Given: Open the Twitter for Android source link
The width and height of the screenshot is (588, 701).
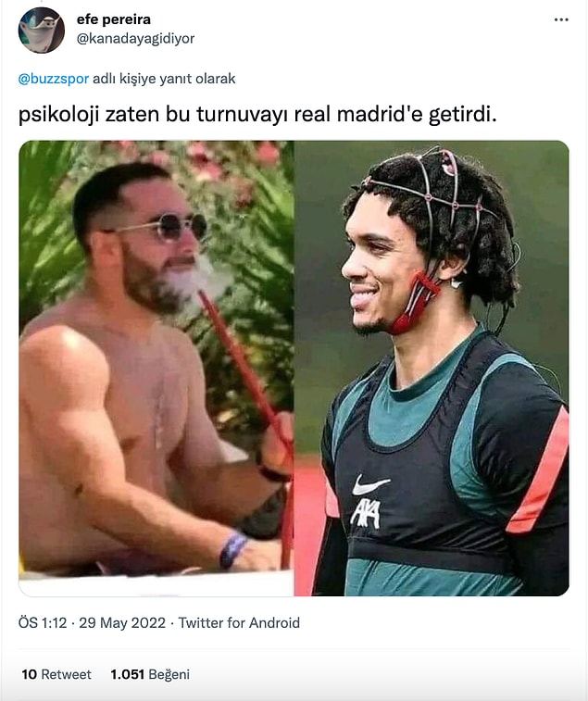Looking at the screenshot, I should point(239,623).
